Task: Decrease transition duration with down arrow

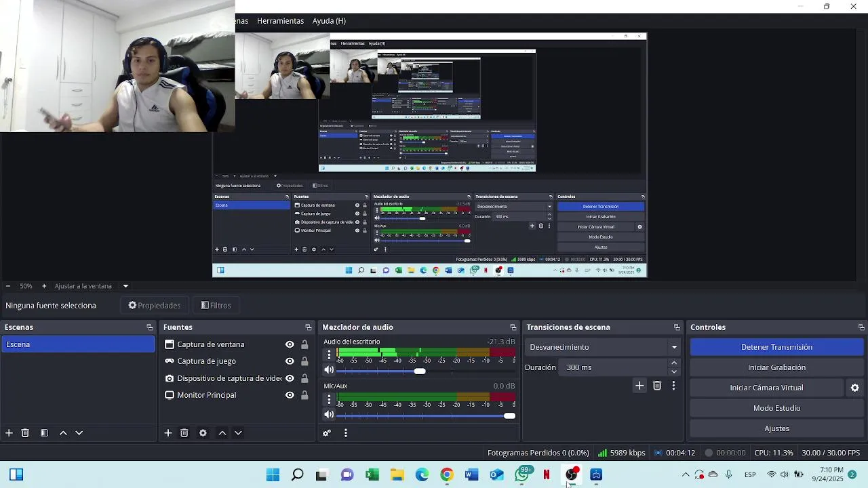Action: [x=674, y=371]
